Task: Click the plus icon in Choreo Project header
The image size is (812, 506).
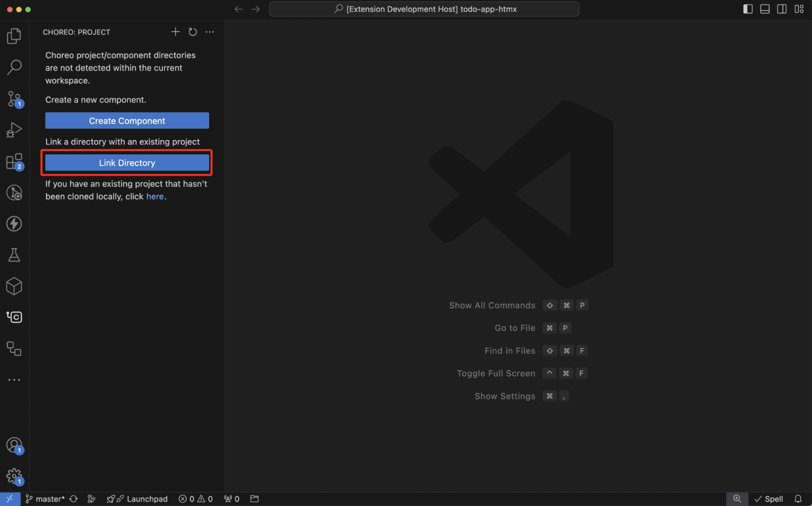Action: click(x=175, y=32)
